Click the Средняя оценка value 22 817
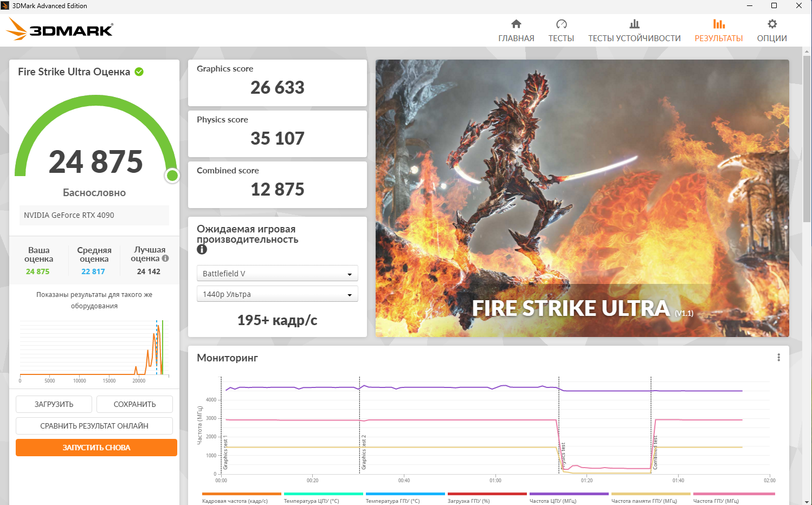Image resolution: width=812 pixels, height=505 pixels. click(93, 271)
